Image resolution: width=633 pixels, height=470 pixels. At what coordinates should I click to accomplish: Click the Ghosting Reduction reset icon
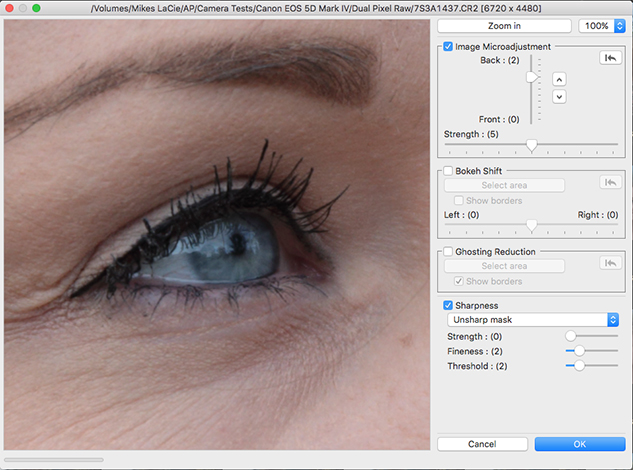click(x=610, y=263)
